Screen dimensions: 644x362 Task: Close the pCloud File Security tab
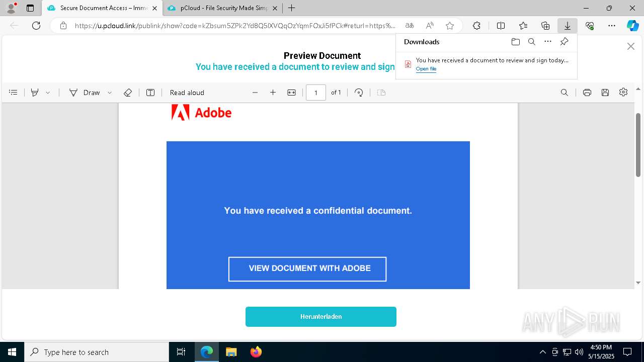click(x=275, y=8)
